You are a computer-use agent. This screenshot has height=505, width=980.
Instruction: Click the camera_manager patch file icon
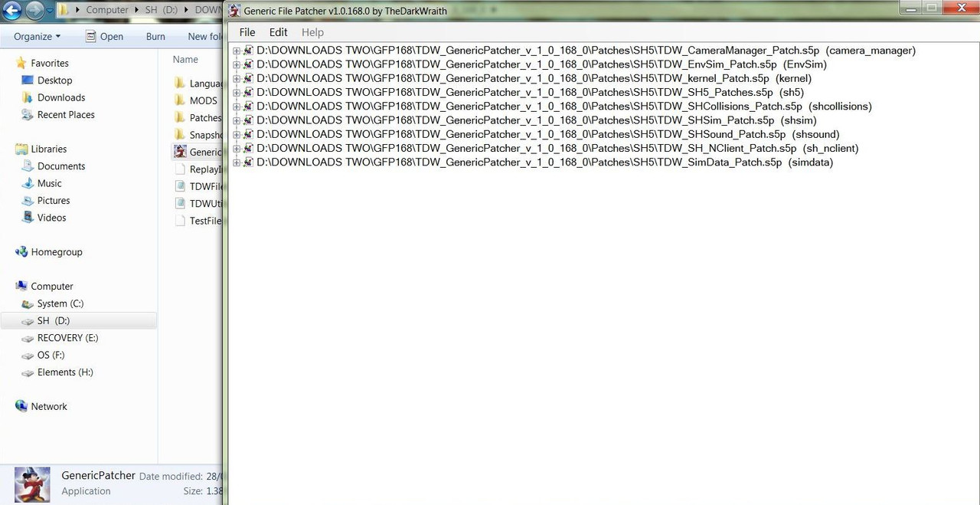248,51
